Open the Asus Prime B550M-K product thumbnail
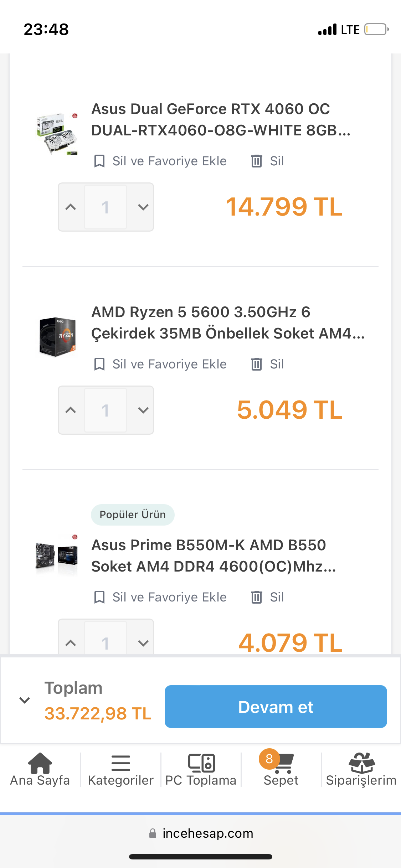 point(57,555)
